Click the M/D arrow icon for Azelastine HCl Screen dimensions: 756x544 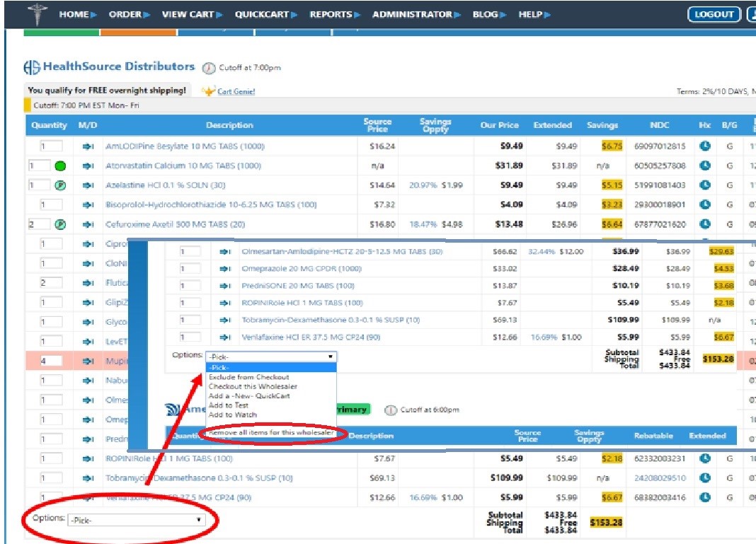[x=88, y=185]
